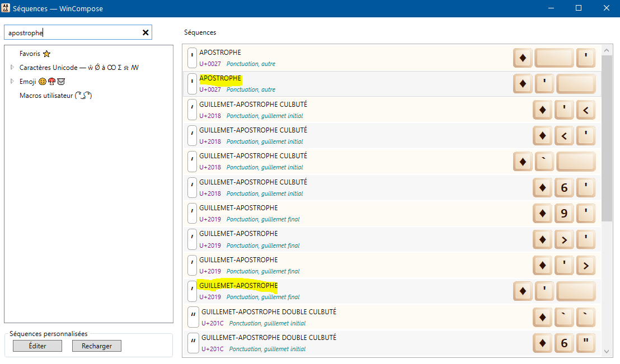Click scrollbar up arrow in sequences list
620x364 pixels.
coord(607,50)
